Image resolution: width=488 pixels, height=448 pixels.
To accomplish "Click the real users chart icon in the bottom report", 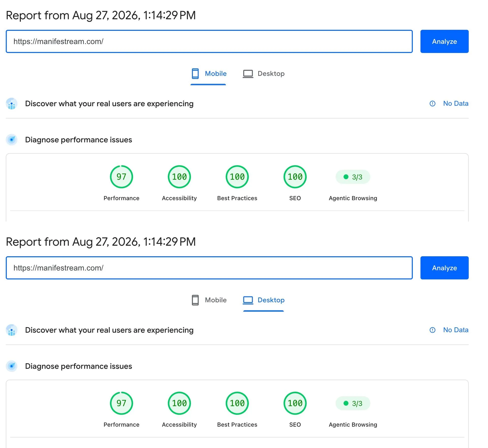I will (12, 330).
